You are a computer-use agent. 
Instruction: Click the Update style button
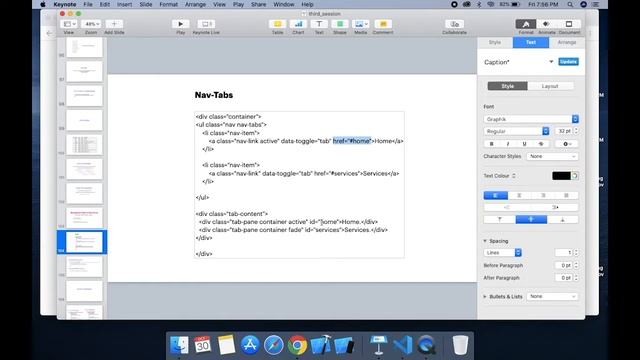pyautogui.click(x=568, y=62)
